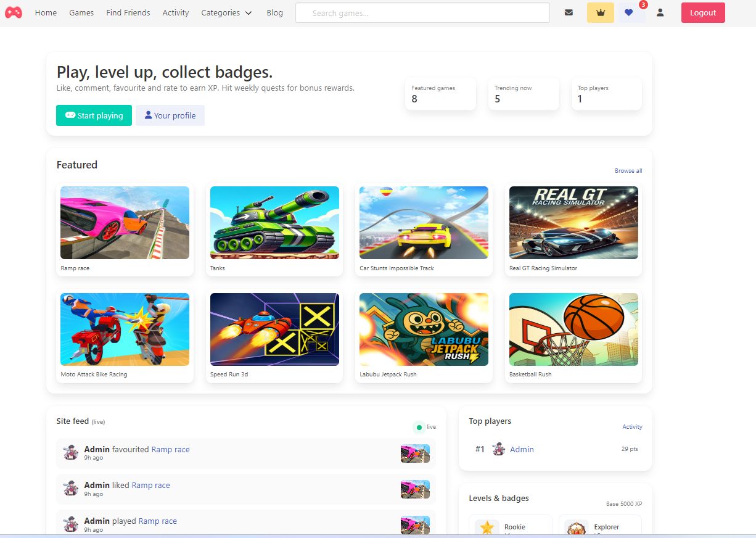Follow the Browse all link
This screenshot has width=756, height=538.
tap(628, 171)
